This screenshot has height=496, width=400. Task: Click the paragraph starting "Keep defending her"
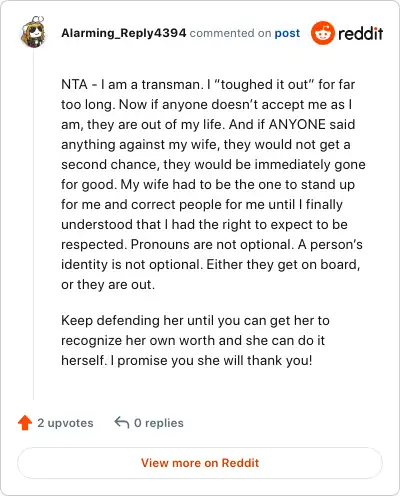coord(195,340)
